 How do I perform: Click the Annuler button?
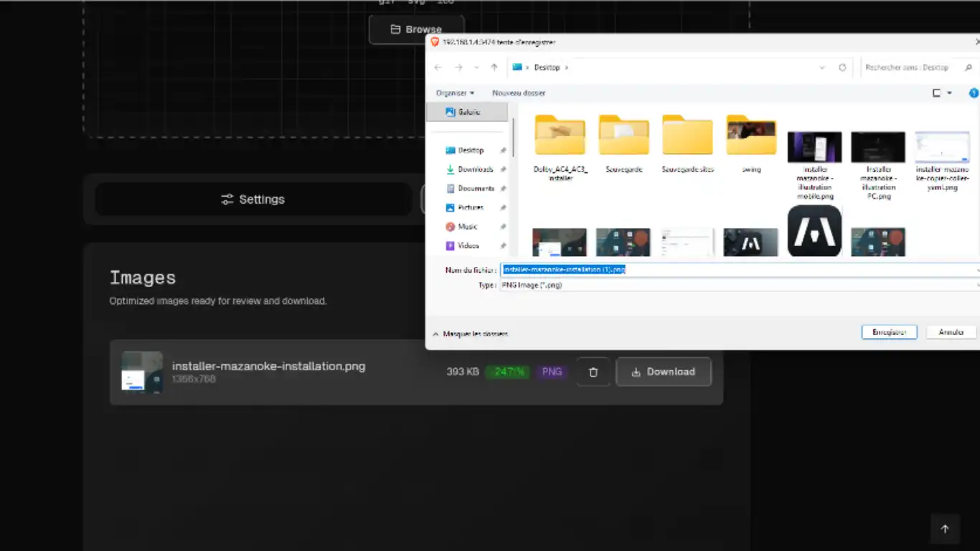click(x=951, y=332)
